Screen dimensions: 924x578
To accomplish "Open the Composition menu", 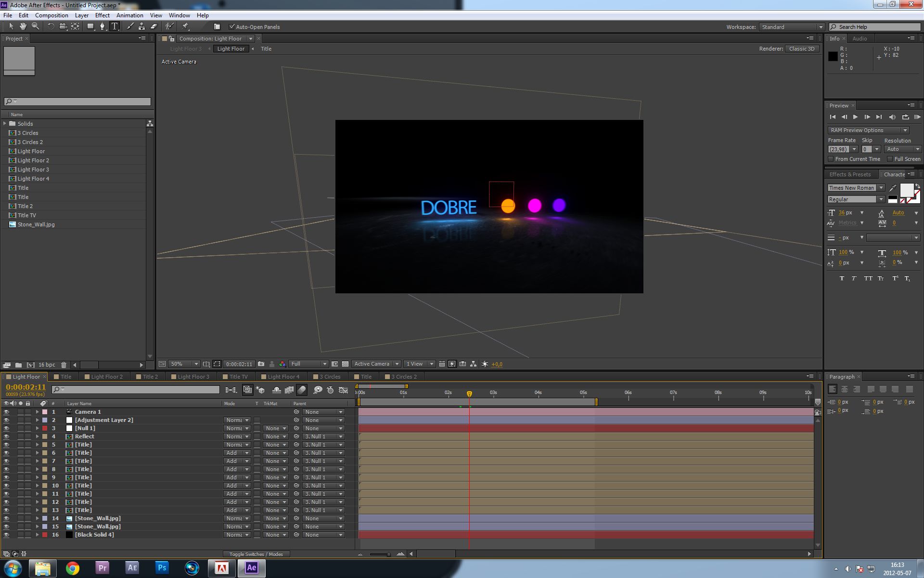I will pos(51,15).
